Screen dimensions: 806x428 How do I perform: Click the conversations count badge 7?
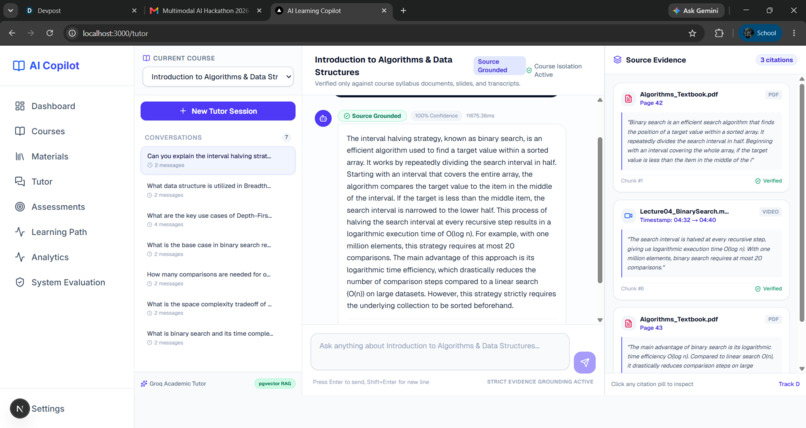pyautogui.click(x=286, y=137)
